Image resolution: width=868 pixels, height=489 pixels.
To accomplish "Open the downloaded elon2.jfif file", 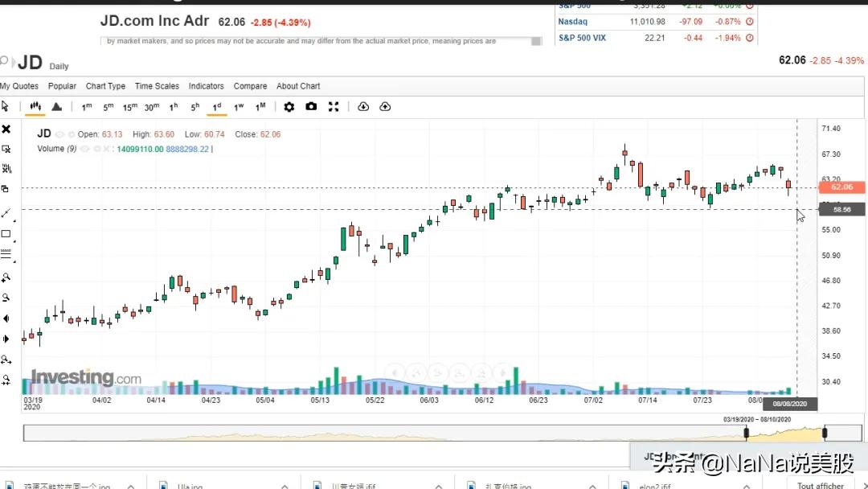I will coord(654,486).
